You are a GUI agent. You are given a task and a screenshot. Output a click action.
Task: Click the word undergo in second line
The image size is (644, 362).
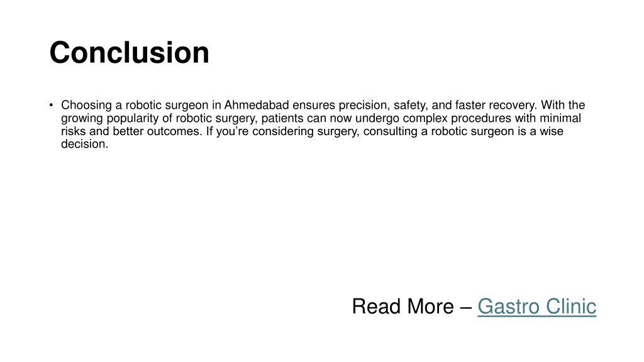(377, 119)
